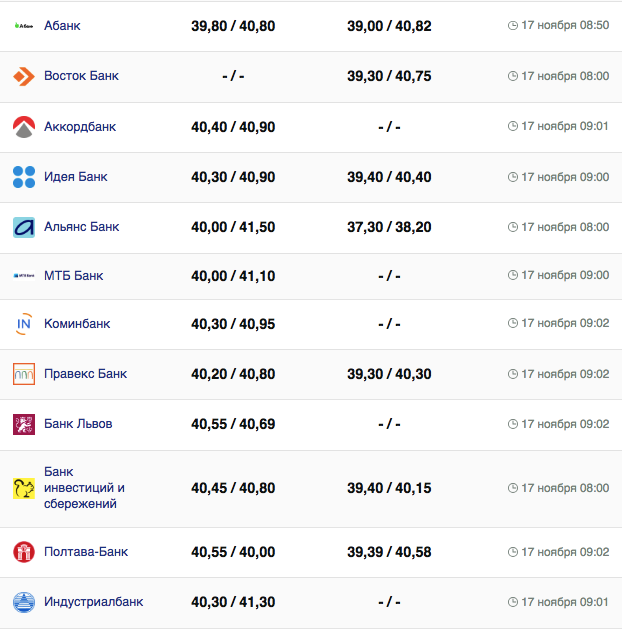The height and width of the screenshot is (630, 622).
Task: Click the orange Правекс Банк logo
Action: click(24, 374)
